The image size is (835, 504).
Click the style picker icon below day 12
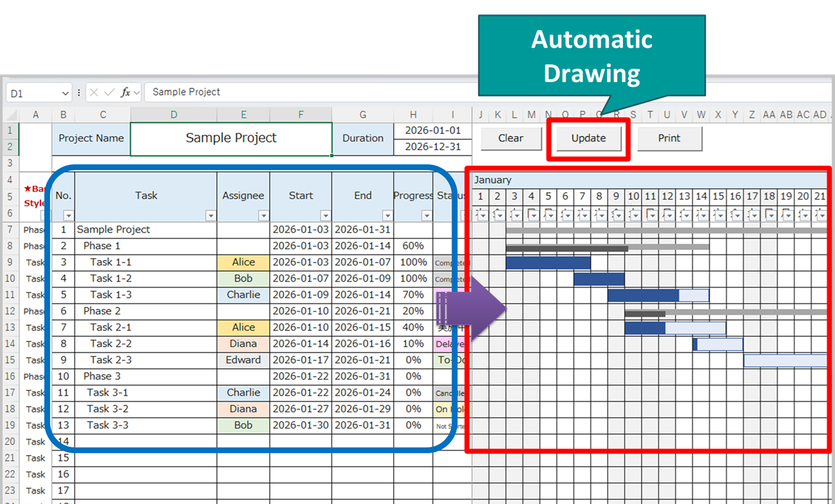click(x=668, y=215)
